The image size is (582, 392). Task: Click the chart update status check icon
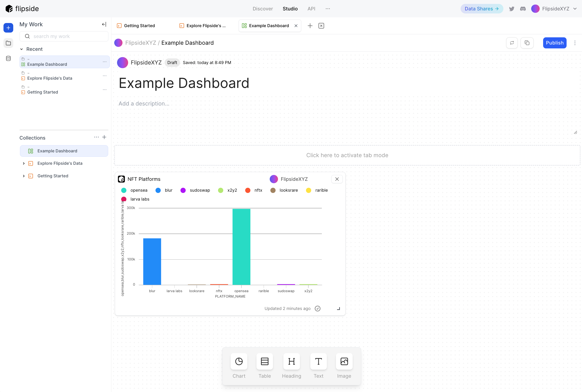tap(317, 308)
